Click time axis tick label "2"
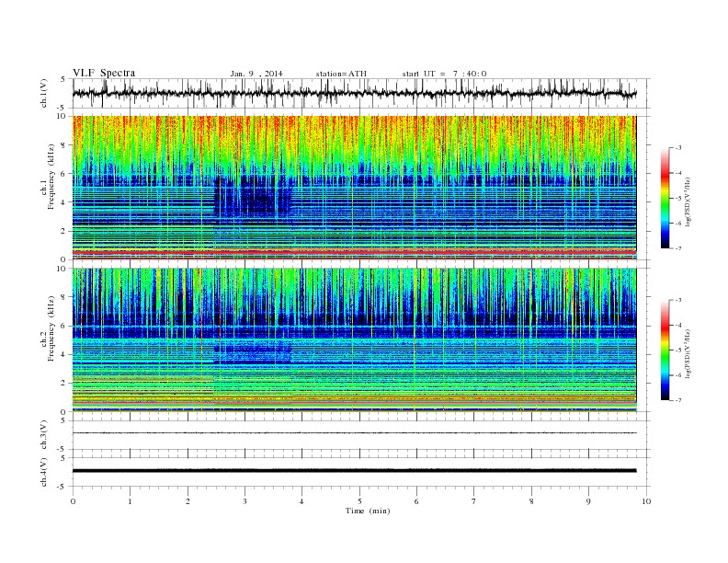The width and height of the screenshot is (728, 563). [x=188, y=501]
